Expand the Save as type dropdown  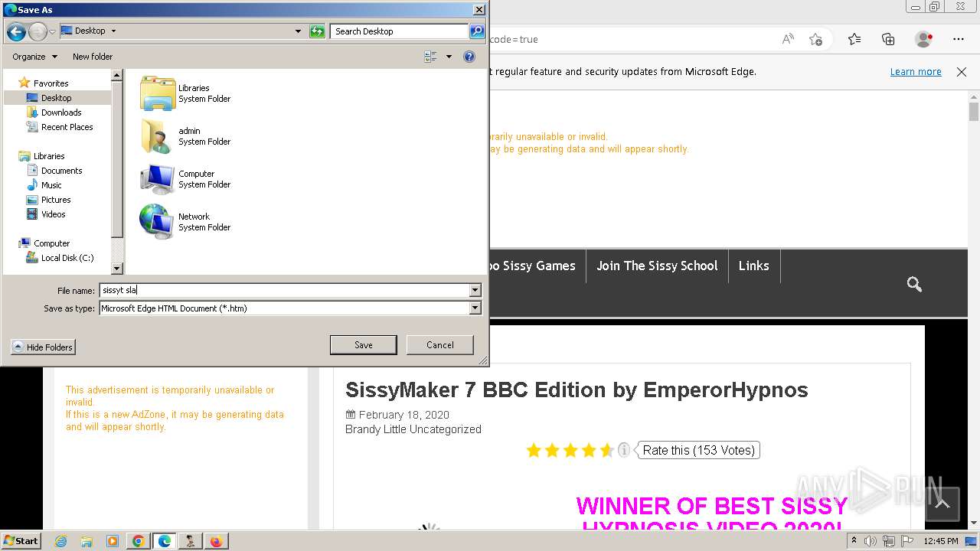pyautogui.click(x=475, y=308)
